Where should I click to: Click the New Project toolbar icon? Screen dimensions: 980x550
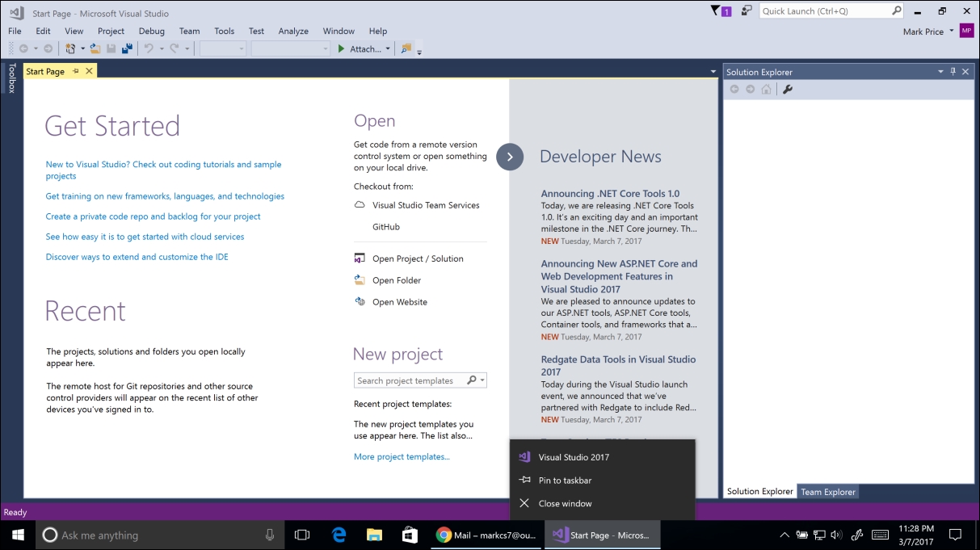(70, 48)
